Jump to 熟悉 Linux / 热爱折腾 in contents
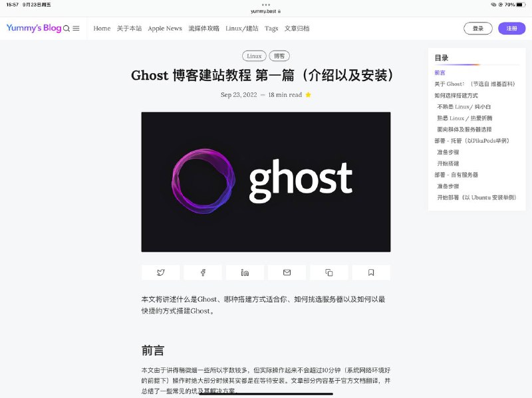 pyautogui.click(x=464, y=118)
